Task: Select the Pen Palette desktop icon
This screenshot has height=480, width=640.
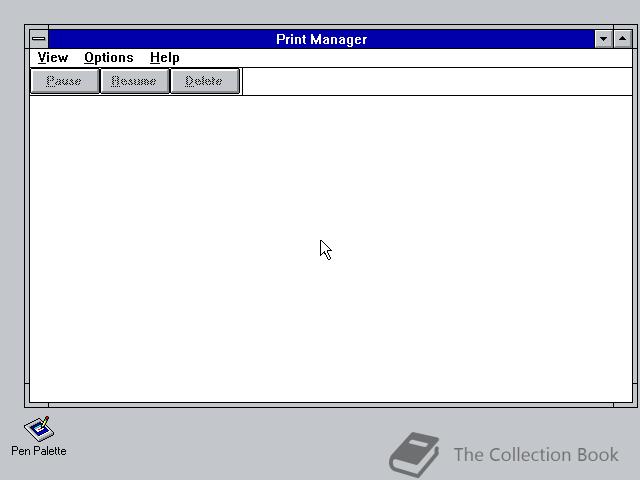Action: (x=39, y=429)
